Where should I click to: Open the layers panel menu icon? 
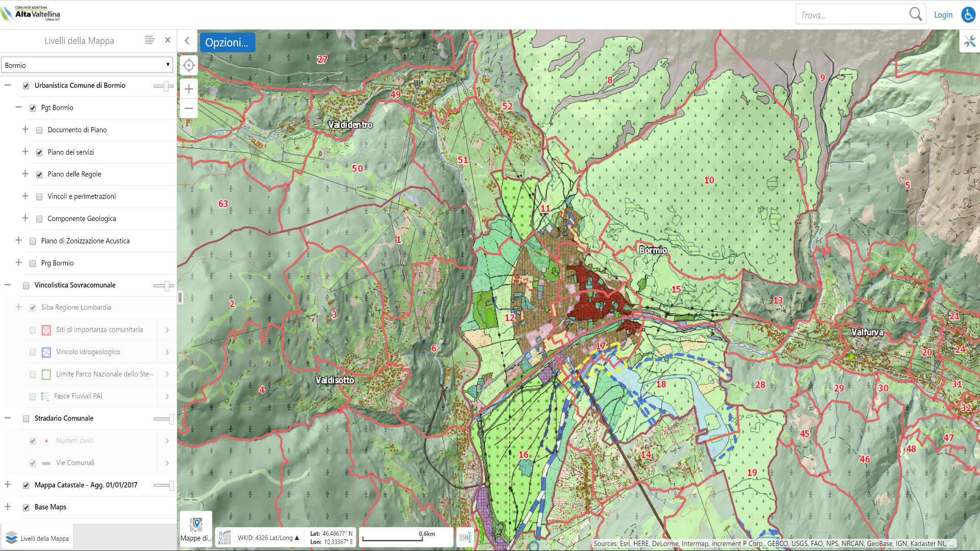[x=149, y=40]
